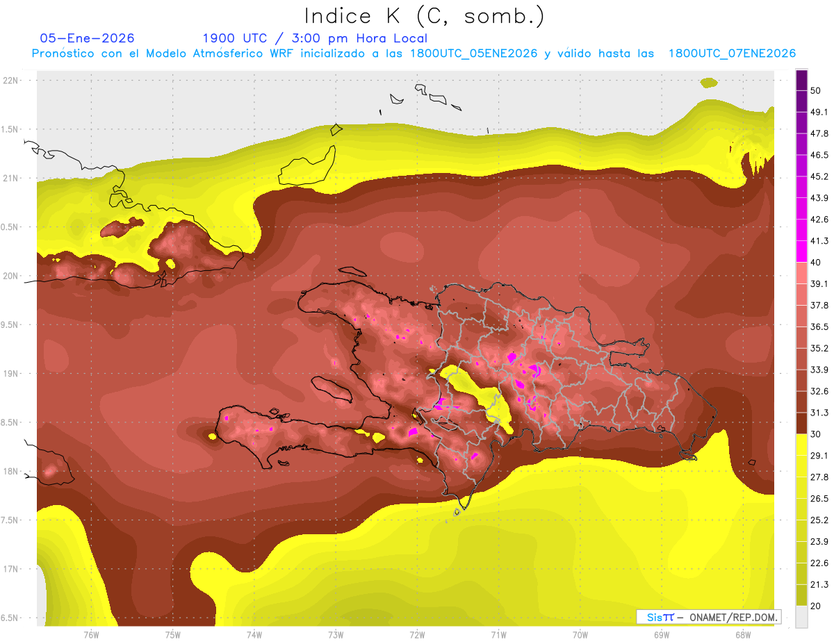Click the legend value 20

[x=816, y=606]
